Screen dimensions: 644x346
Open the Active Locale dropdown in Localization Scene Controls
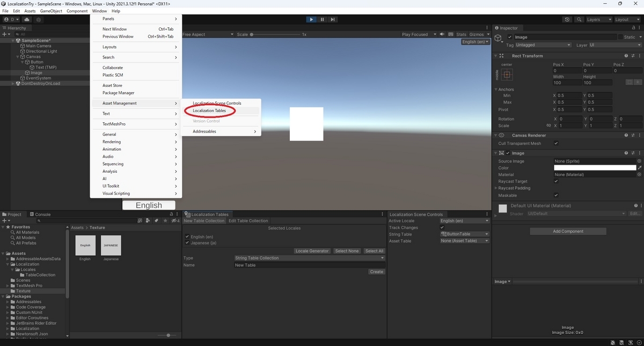tap(464, 220)
